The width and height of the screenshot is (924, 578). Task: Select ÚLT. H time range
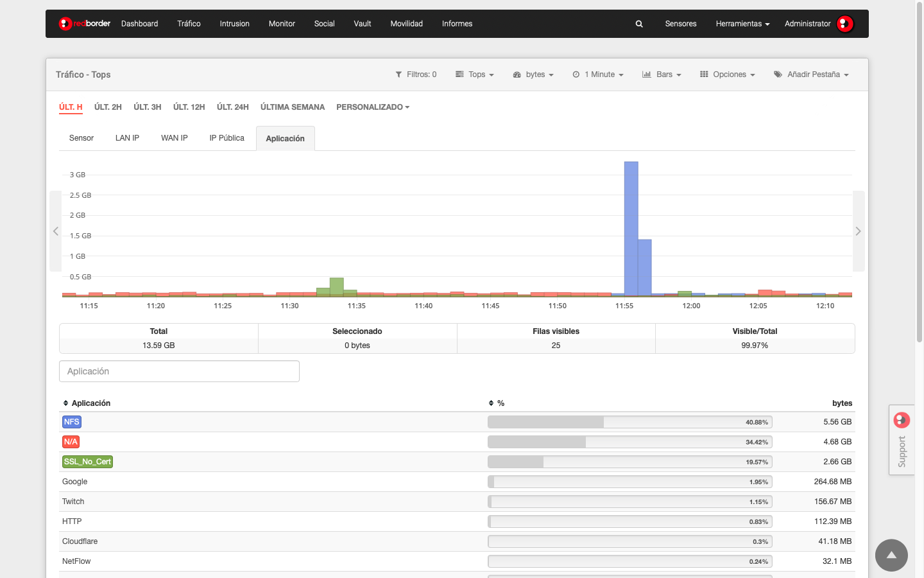pos(71,107)
